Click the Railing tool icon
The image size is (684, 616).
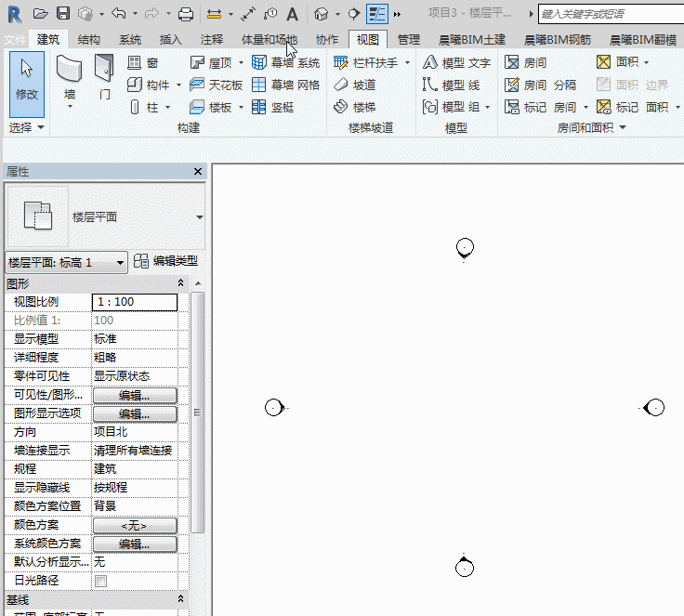coord(340,63)
